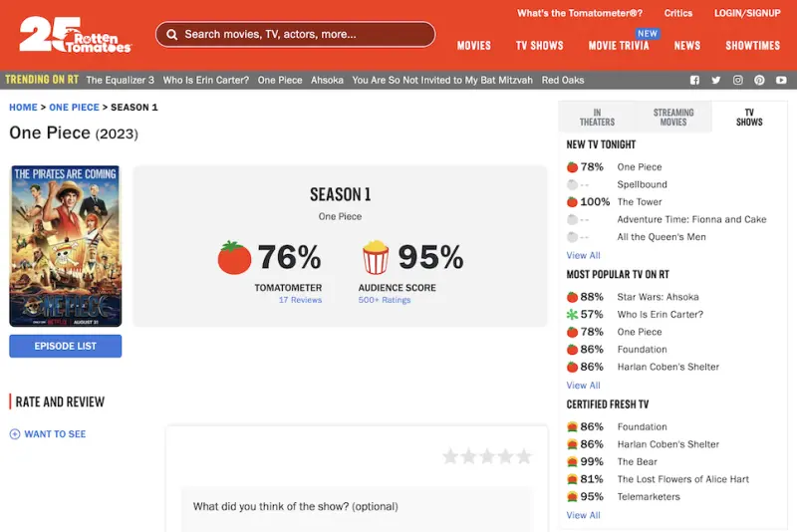Focus the search movies, TV, actors field
797x532 pixels.
[x=295, y=35]
